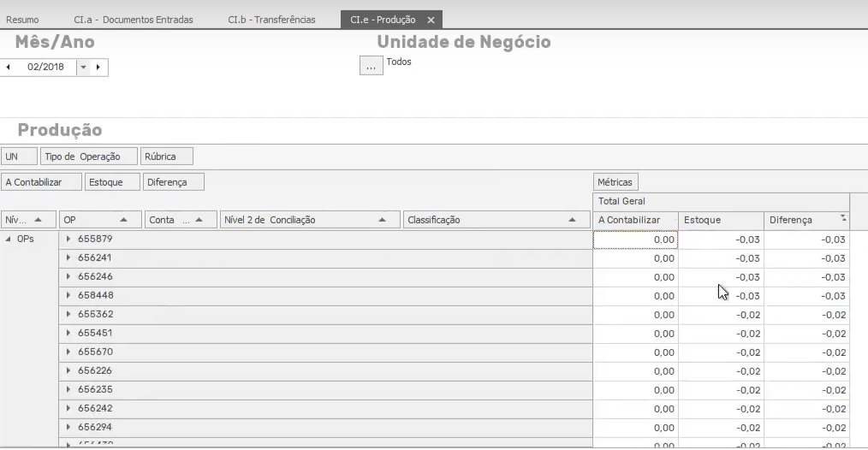The image size is (868, 450).
Task: Click the Tipo de Operação field button
Action: pyautogui.click(x=88, y=157)
